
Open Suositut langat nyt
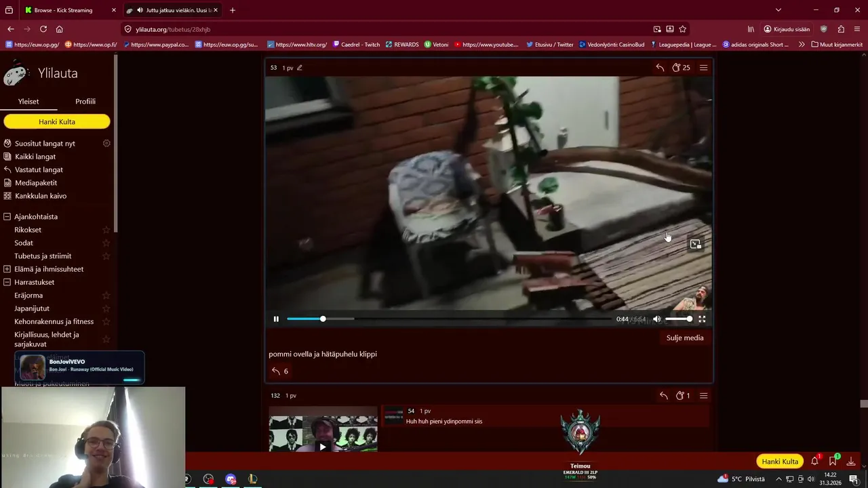(45, 144)
